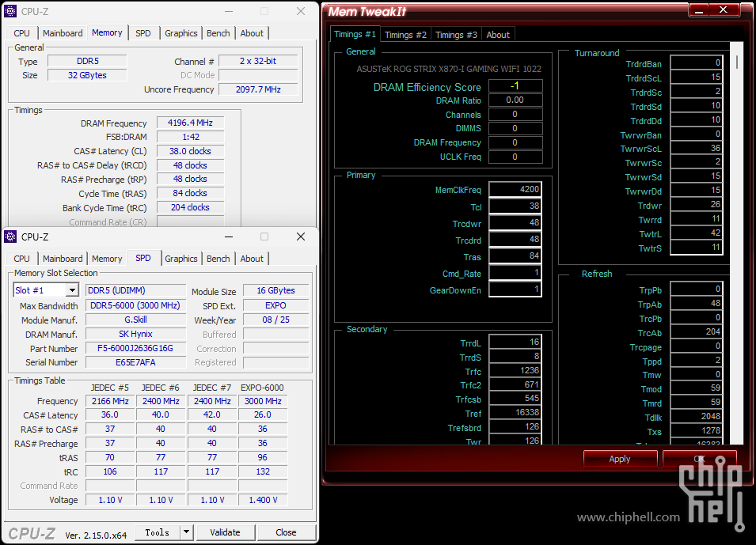Click the Trfc2 value field
Image resolution: width=756 pixels, height=545 pixels.
(x=515, y=384)
